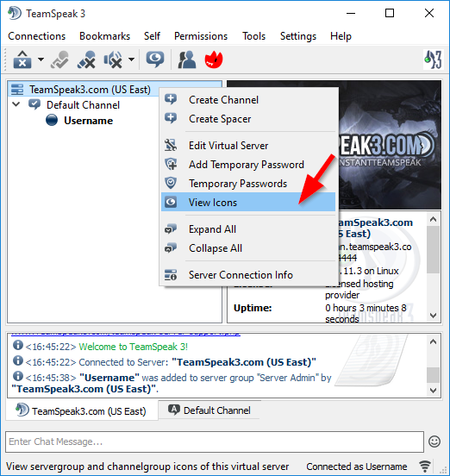This screenshot has height=476, width=450.
Task: Click the TeamSpeak 3 logo at the toolbar's right end
Action: pos(433,60)
